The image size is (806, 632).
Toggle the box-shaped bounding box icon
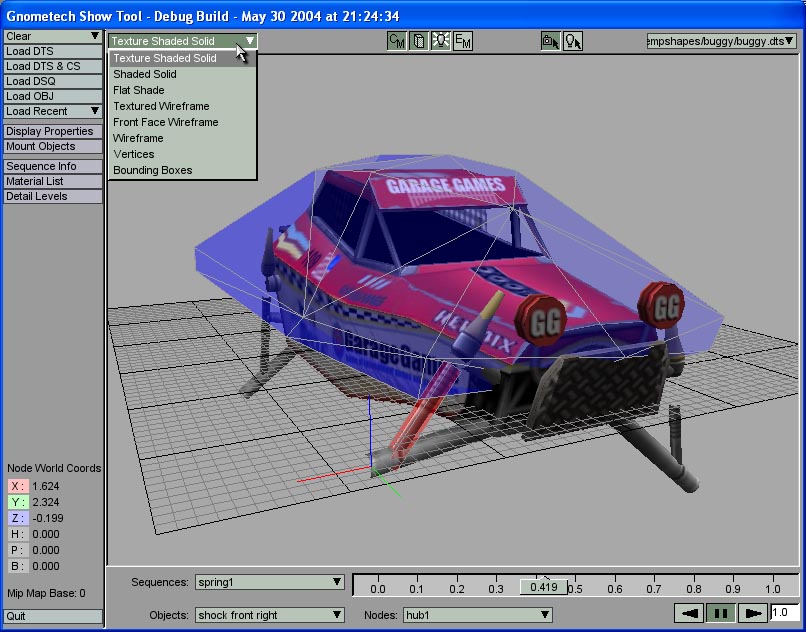pyautogui.click(x=418, y=41)
